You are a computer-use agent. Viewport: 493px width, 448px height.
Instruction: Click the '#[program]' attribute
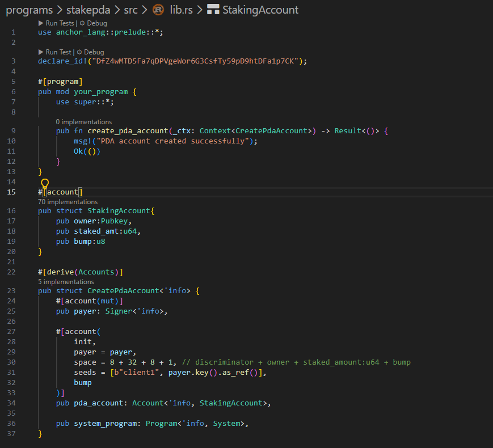(x=60, y=82)
